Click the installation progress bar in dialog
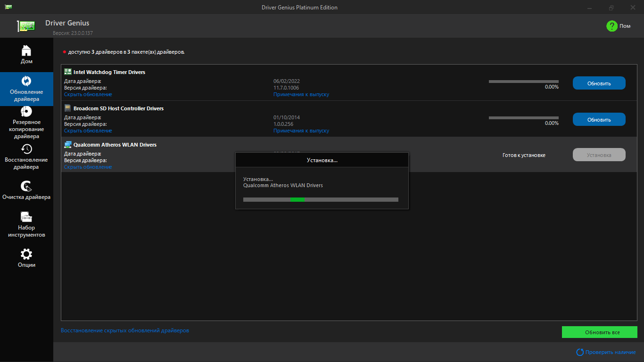Screen dimensions: 644x362 pos(321,199)
